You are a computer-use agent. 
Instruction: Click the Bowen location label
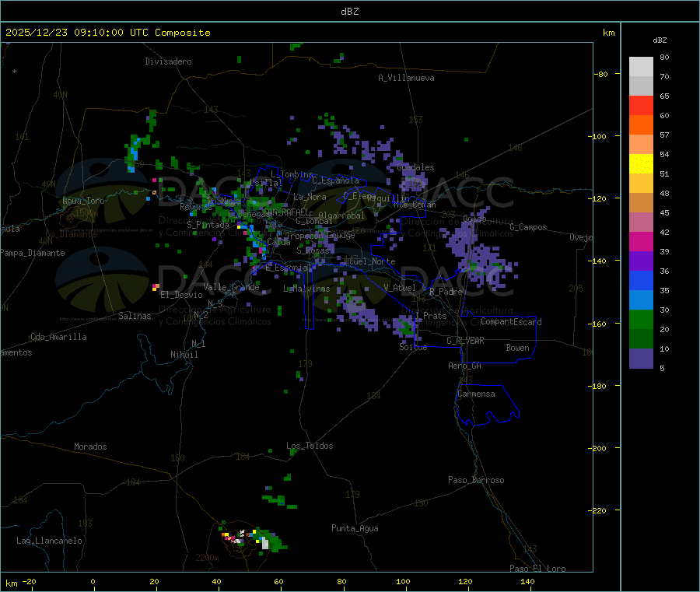(x=517, y=348)
